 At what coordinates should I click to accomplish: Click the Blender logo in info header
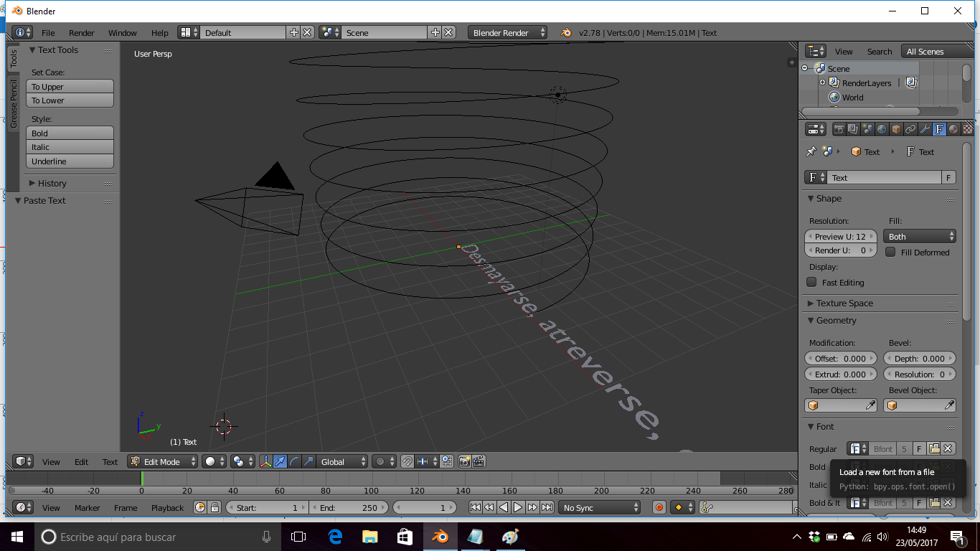coord(566,32)
